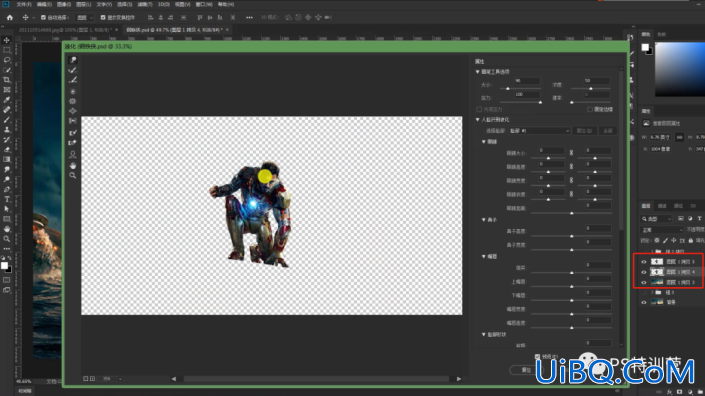This screenshot has width=705, height=396.
Task: Switch to the 通道 channels panel tab
Action: [662, 206]
